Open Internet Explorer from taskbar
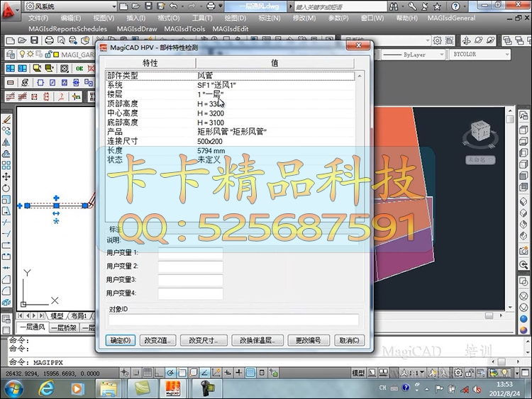This screenshot has width=532, height=399. coord(46,388)
